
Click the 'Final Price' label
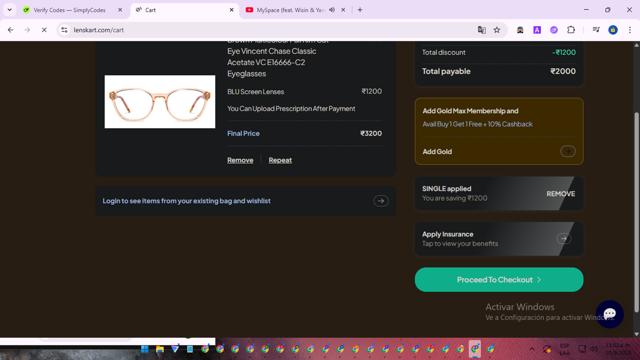(x=243, y=133)
